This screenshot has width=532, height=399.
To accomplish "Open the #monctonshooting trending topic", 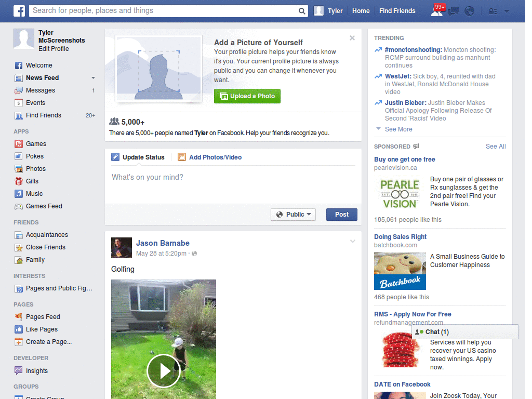I will [413, 50].
